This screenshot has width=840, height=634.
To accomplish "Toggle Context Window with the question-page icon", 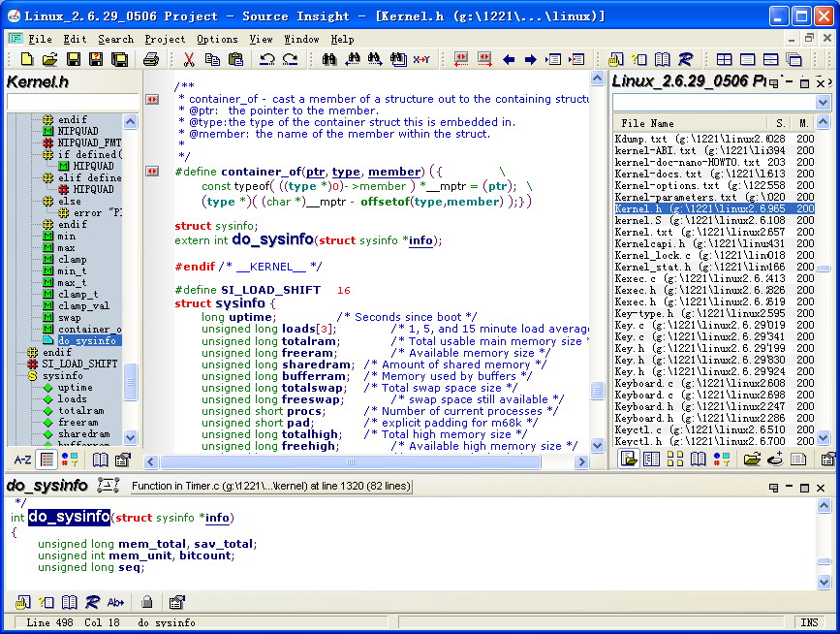I will 639,59.
